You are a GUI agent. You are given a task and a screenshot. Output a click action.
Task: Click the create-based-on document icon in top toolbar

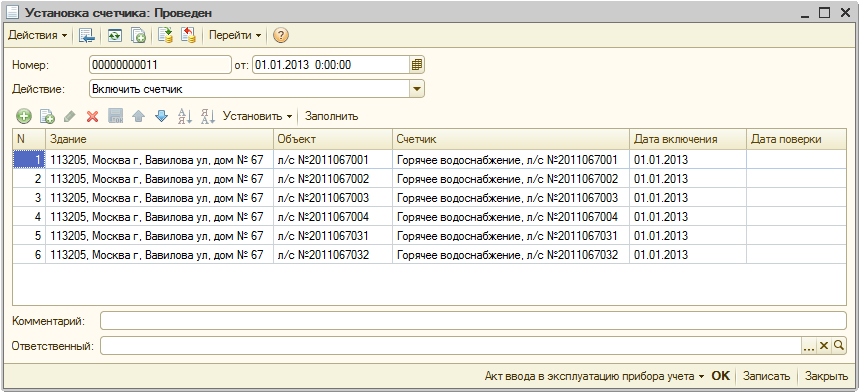pos(138,36)
